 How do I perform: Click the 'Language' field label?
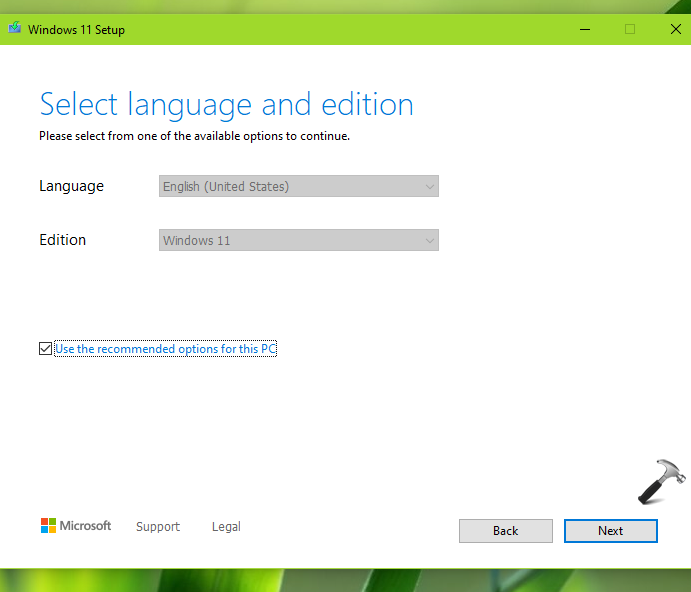tap(71, 186)
